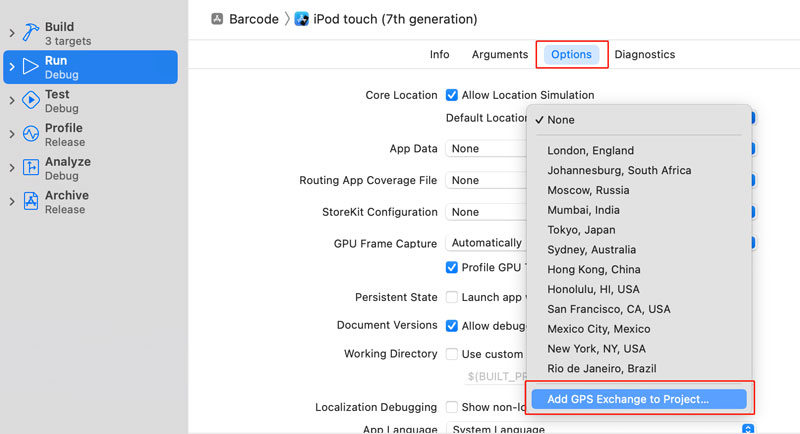This screenshot has width=800, height=434.
Task: Choose None in location menu
Action: click(x=639, y=120)
